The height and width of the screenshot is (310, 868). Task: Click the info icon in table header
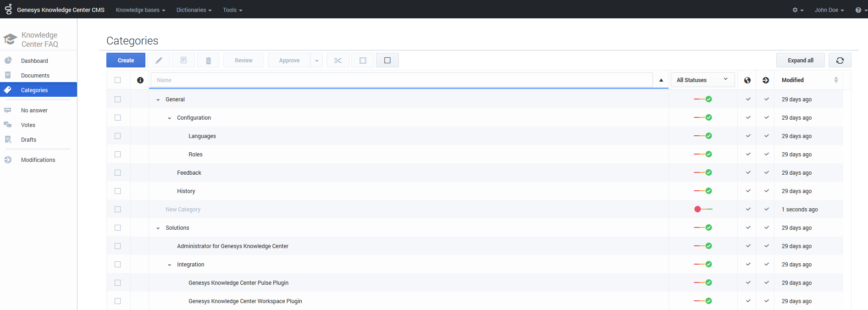pyautogui.click(x=140, y=80)
